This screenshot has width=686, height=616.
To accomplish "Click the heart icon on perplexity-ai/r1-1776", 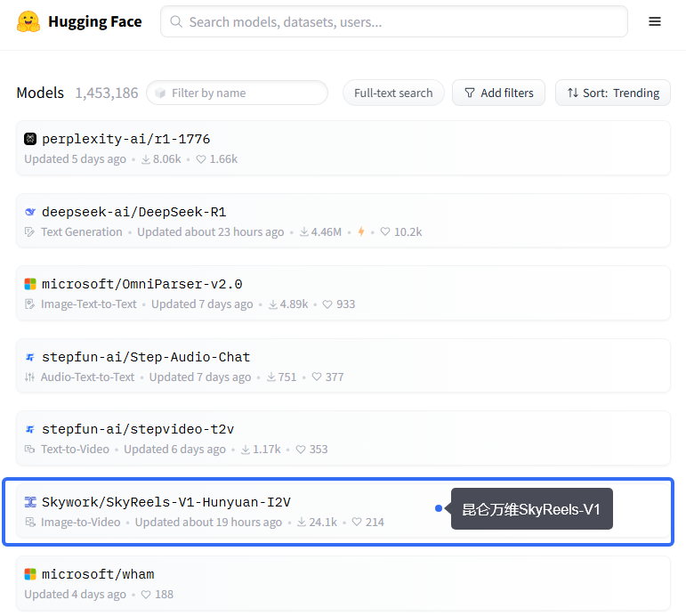I will (x=201, y=159).
